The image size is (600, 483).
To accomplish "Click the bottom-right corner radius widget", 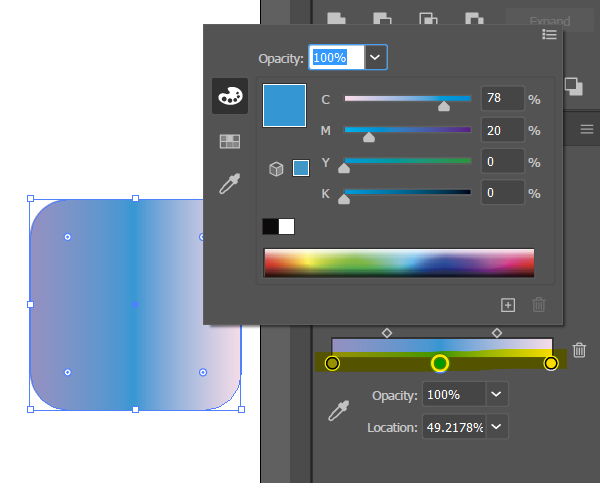I will tap(203, 372).
